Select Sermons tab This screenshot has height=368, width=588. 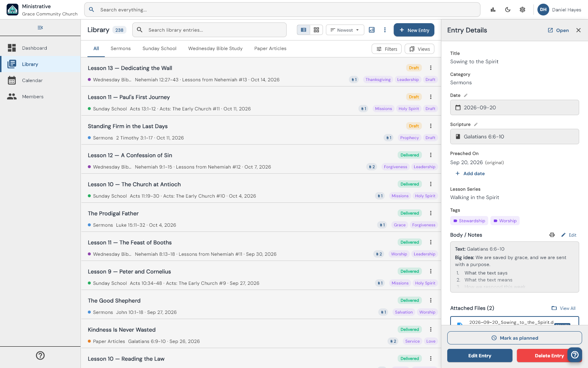tap(121, 49)
